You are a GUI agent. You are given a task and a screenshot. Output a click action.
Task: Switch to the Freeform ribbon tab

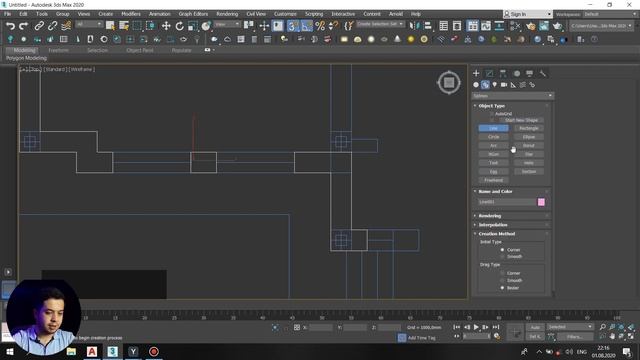pyautogui.click(x=58, y=50)
